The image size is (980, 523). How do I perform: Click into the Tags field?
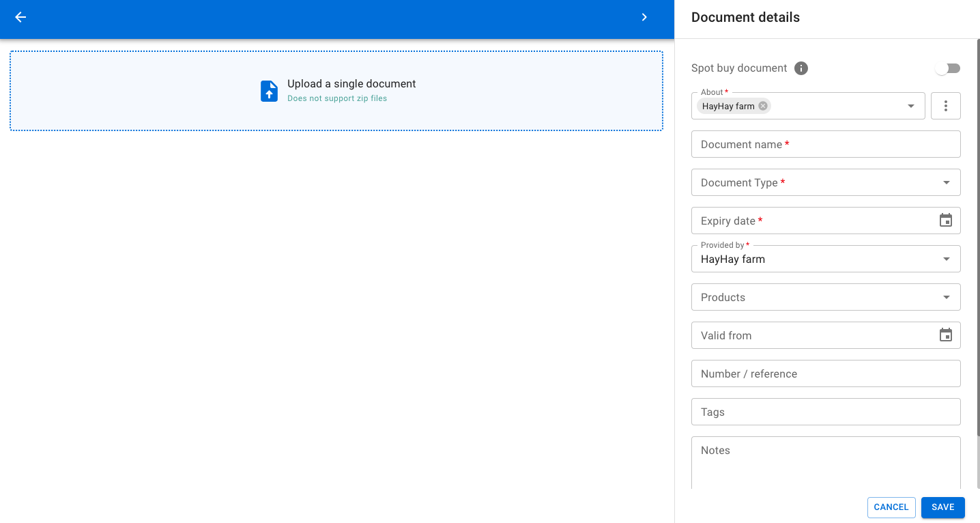(826, 412)
